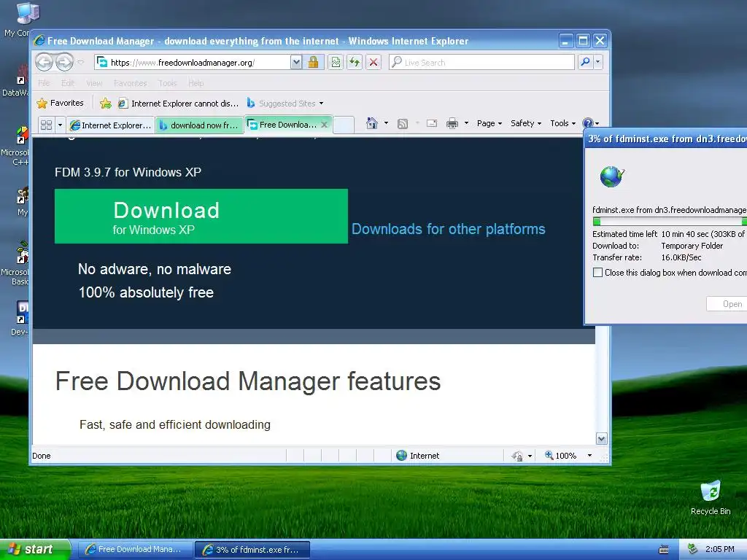
Task: Click the browser Back button
Action: point(44,62)
